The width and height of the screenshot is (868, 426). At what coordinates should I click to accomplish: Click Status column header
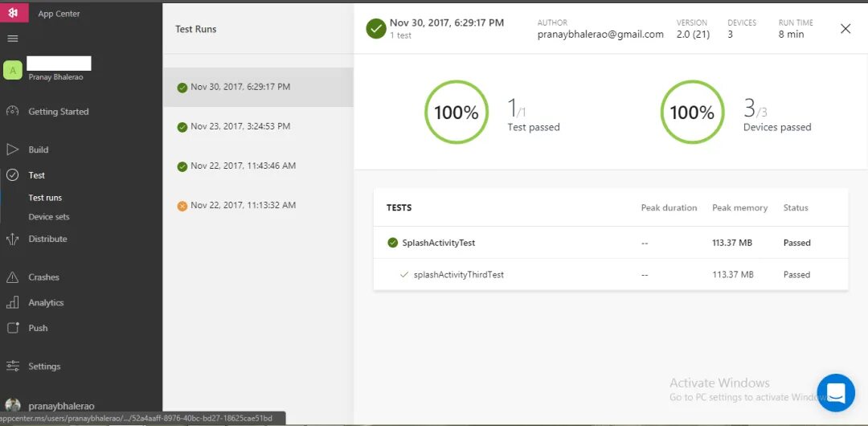796,207
